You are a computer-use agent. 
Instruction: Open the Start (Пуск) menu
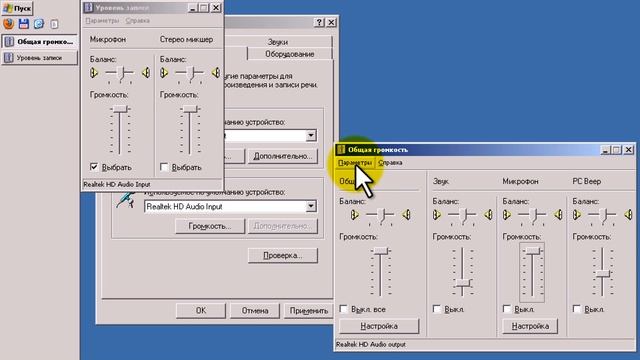[x=17, y=8]
